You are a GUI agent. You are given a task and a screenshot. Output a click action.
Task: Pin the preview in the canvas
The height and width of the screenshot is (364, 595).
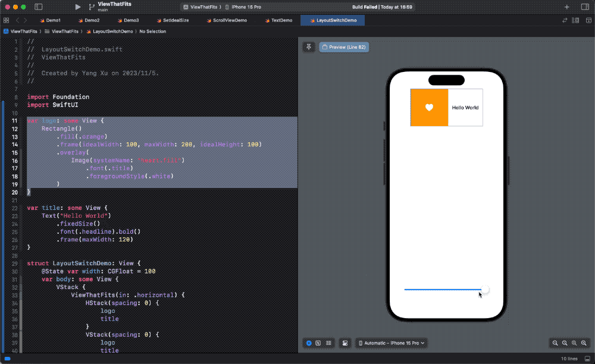[x=308, y=46]
